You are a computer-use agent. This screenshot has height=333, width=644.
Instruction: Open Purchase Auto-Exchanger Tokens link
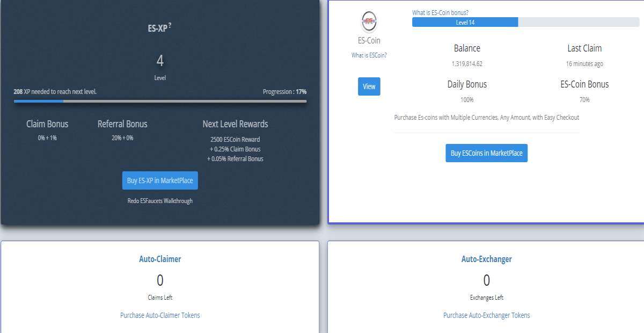pos(486,315)
